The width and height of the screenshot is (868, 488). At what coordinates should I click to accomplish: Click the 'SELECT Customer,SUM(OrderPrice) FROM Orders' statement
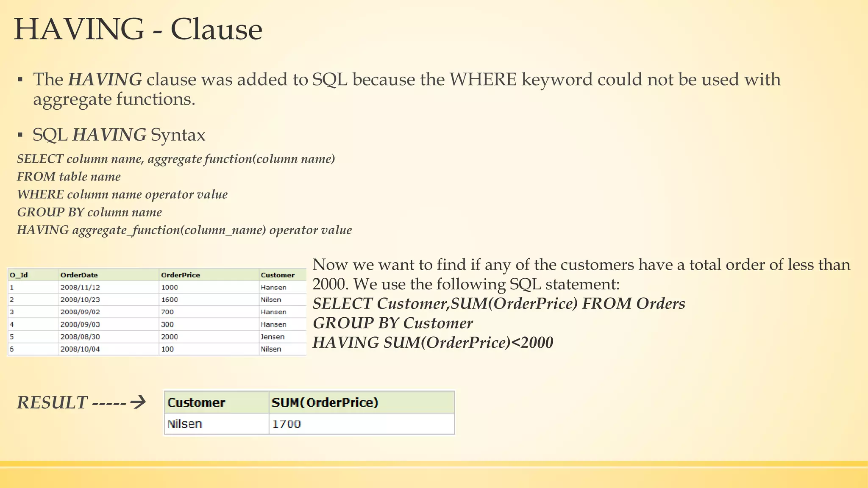pyautogui.click(x=499, y=304)
